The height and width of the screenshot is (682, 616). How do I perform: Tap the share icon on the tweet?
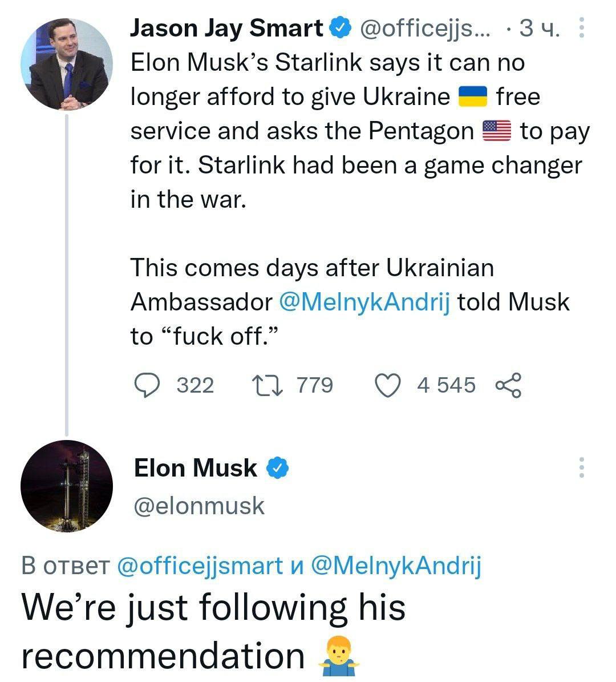[x=508, y=385]
